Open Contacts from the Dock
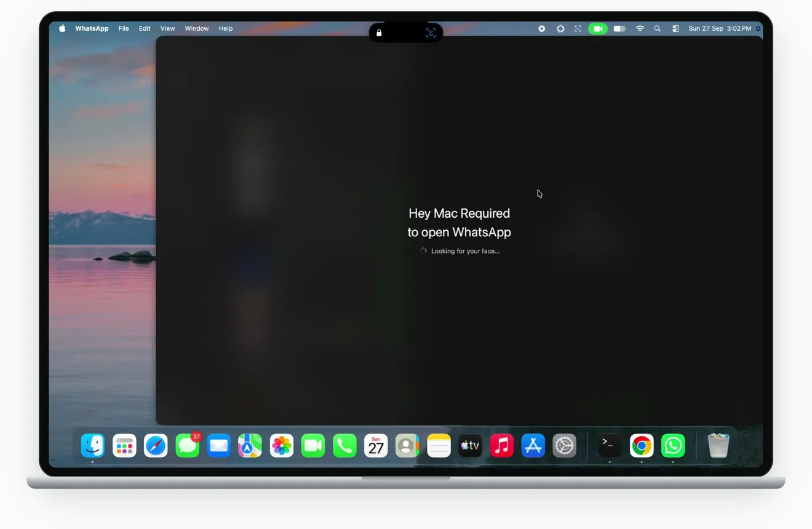The height and width of the screenshot is (529, 812). pyautogui.click(x=407, y=446)
